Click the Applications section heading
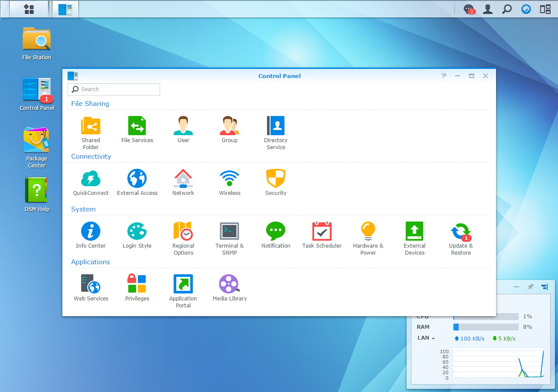Image resolution: width=558 pixels, height=392 pixels. tap(90, 262)
